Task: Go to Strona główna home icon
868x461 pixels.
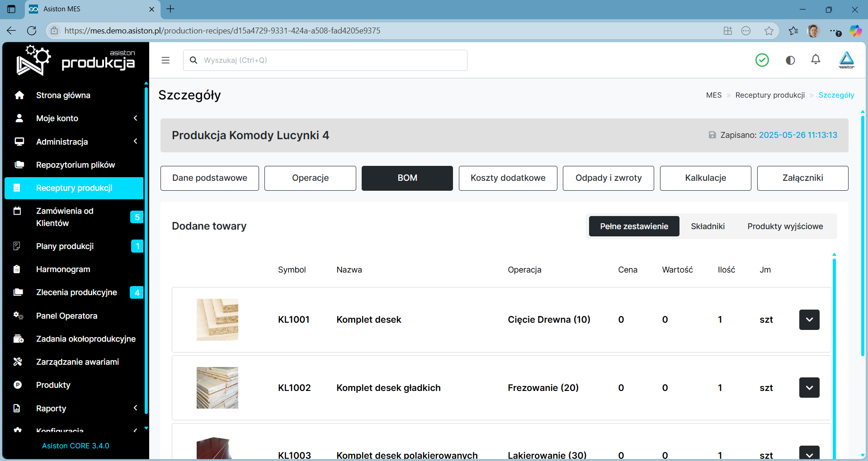Action: [x=19, y=95]
